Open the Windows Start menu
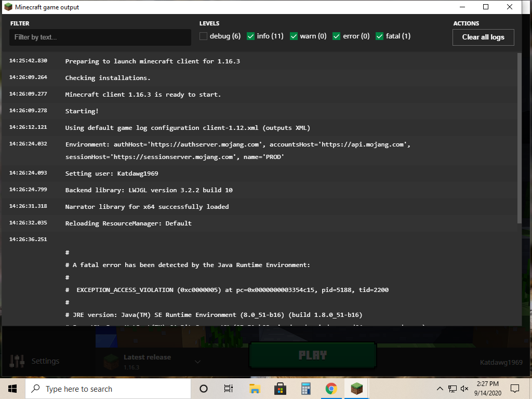This screenshot has height=399, width=532. pos(12,389)
